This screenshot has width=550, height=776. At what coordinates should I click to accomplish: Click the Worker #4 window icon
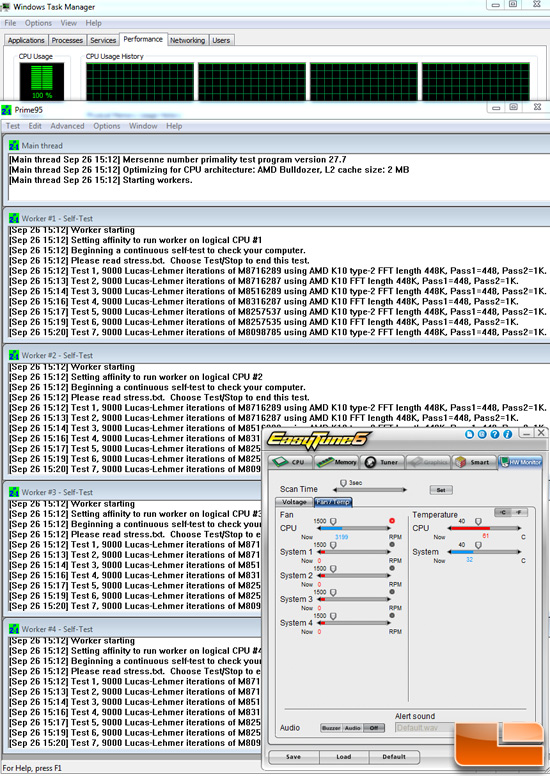[x=14, y=629]
